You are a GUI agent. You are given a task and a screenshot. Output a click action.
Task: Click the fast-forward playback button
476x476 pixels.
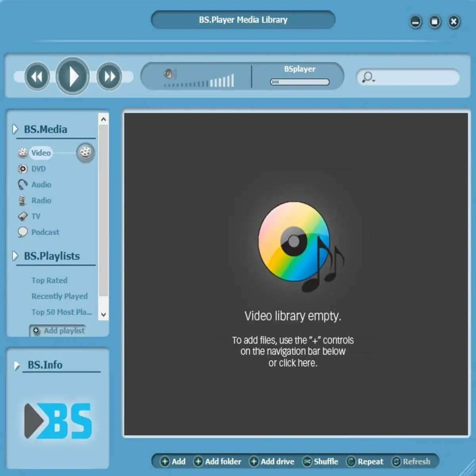(109, 76)
